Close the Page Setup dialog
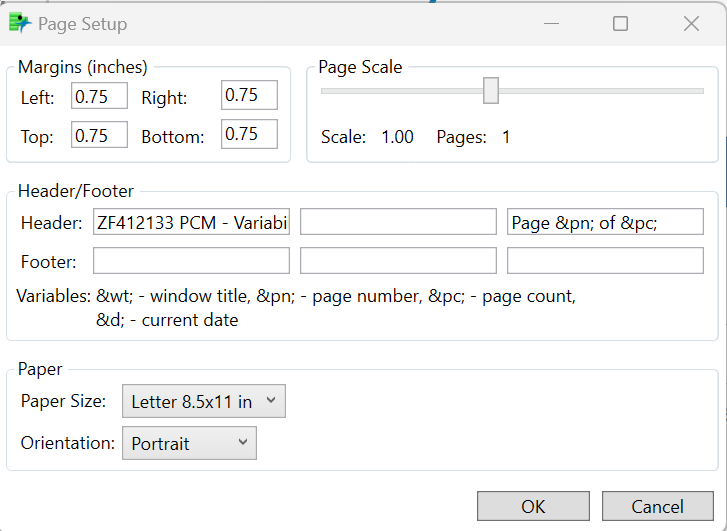The width and height of the screenshot is (727, 531). [x=691, y=23]
